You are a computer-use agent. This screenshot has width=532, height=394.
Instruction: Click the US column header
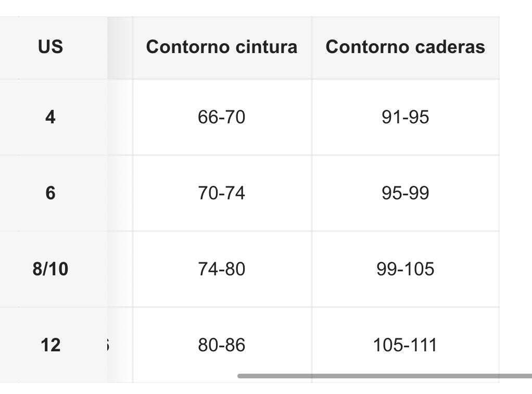coord(50,47)
